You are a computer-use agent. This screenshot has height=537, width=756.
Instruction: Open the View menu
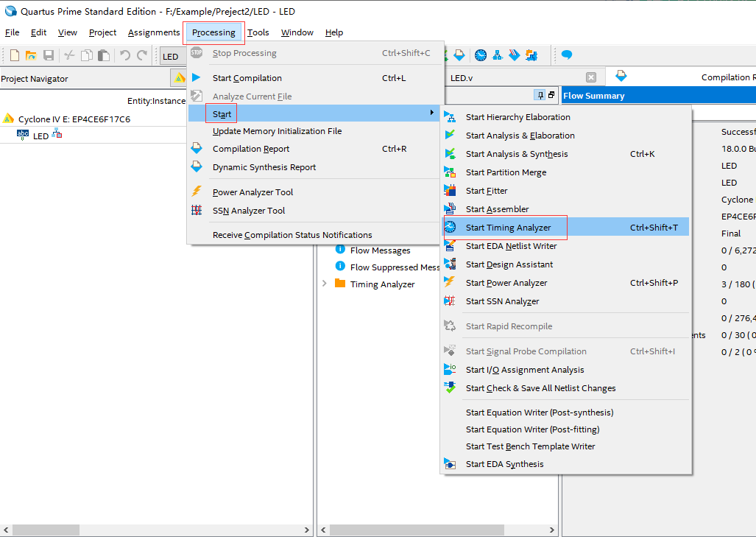(x=68, y=32)
